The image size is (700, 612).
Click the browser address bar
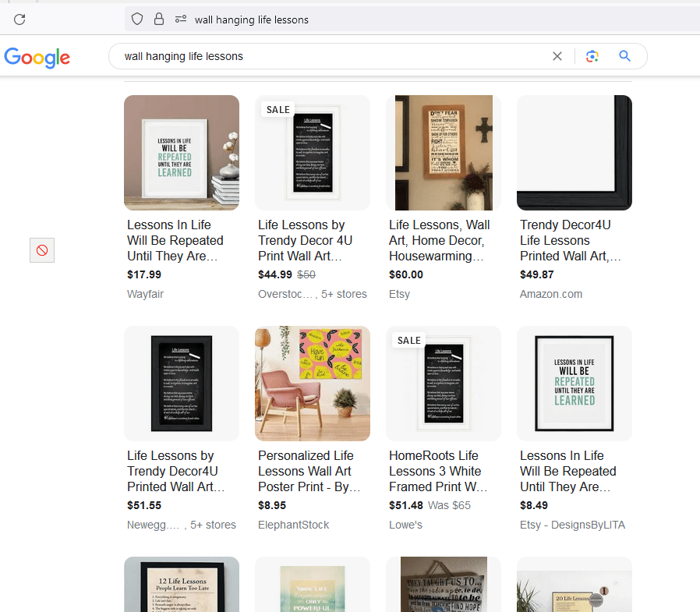coord(351,19)
